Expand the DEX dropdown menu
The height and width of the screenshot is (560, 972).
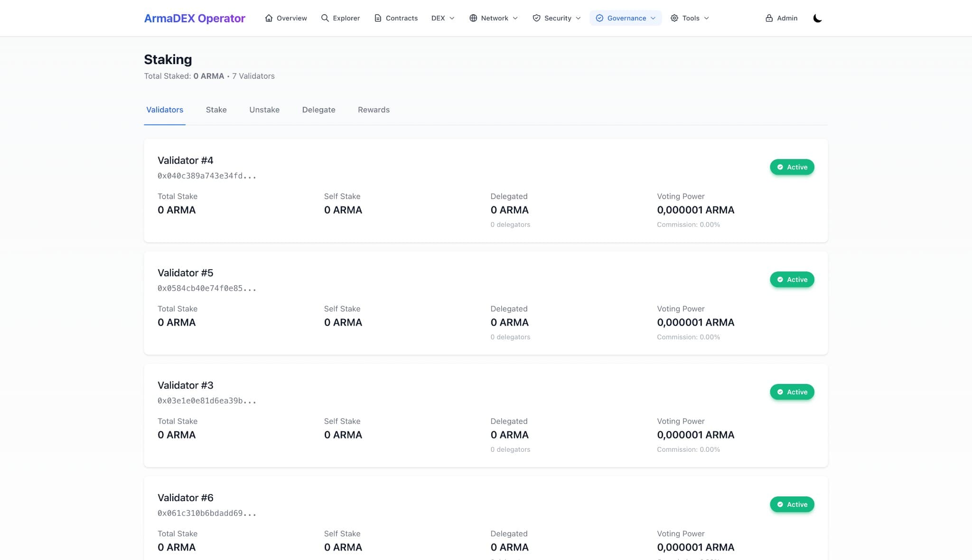click(x=451, y=19)
